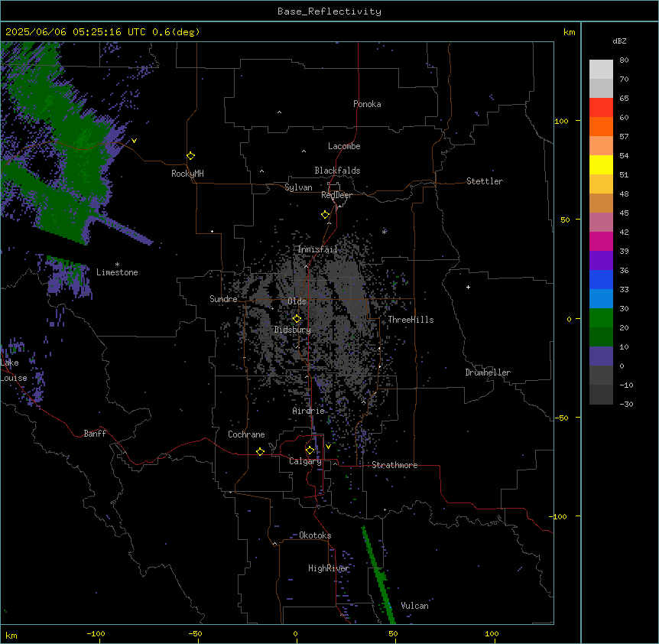Click the Blackfalds city label
Screen dimensions: 659x644
pyautogui.click(x=337, y=171)
